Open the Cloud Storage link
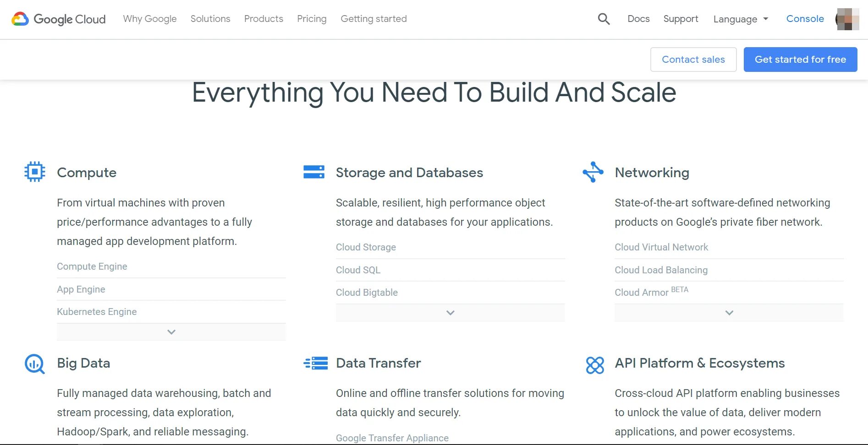The width and height of the screenshot is (868, 445). (x=366, y=247)
